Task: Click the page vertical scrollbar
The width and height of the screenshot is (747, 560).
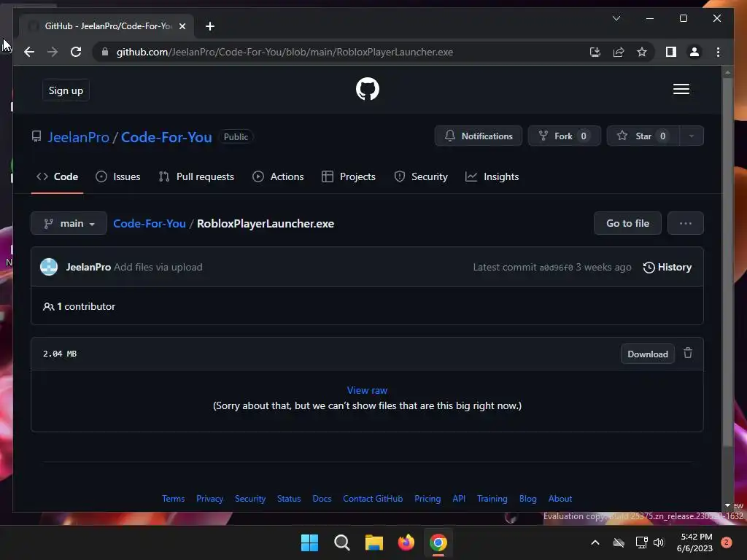Action: point(727,262)
